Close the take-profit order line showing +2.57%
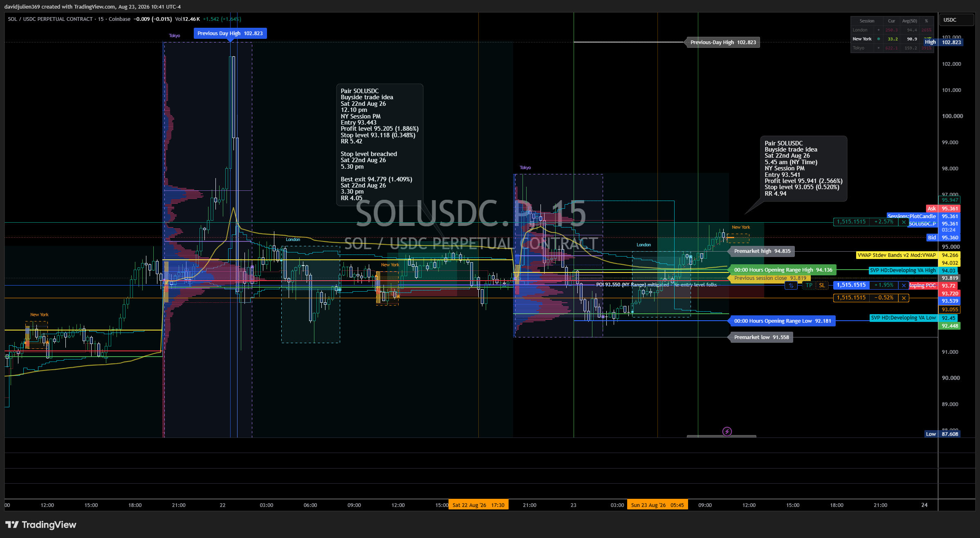Viewport: 980px width, 538px height. pyautogui.click(x=904, y=222)
